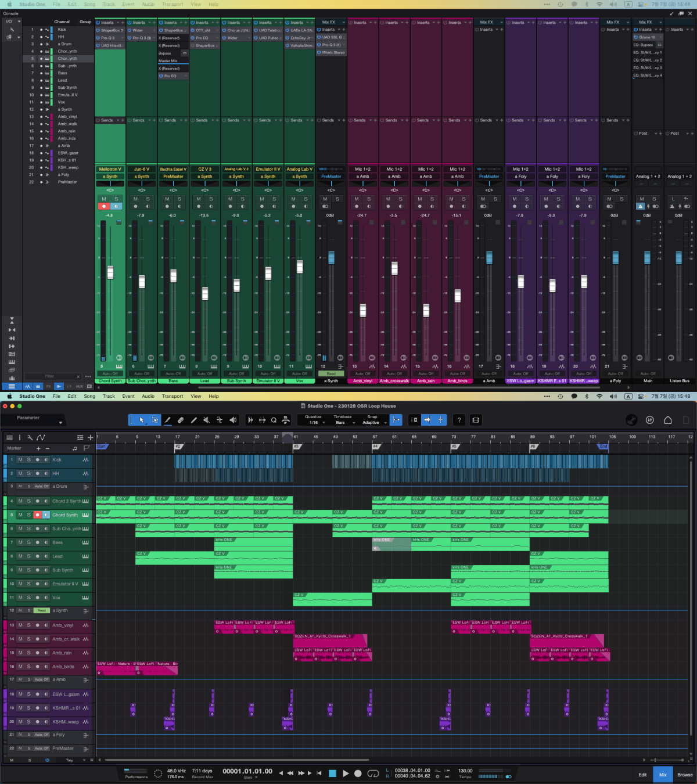
Task: Solo the Sub Chor..ynth console channel
Action: [148, 199]
